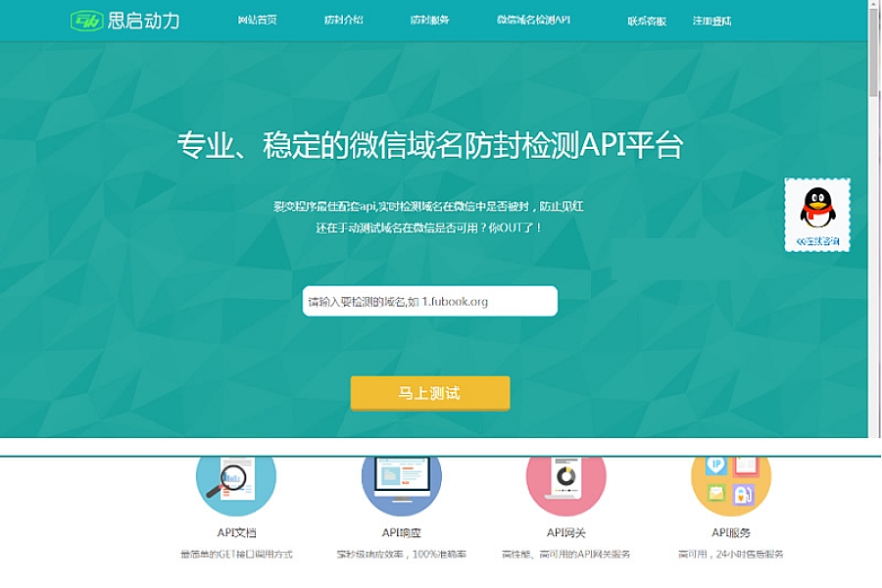Go to 防封介绍 navigation item
882x588 pixels.
point(343,21)
